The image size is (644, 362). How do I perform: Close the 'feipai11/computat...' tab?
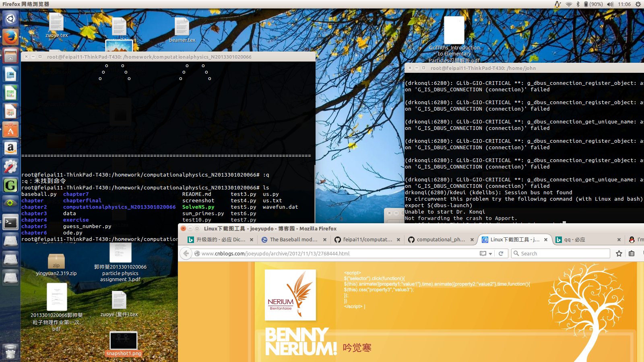click(x=398, y=240)
